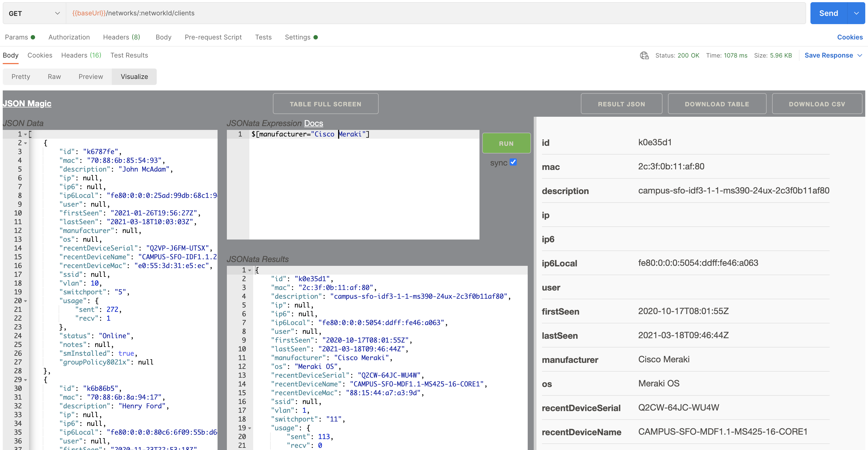
Task: Open the Settings request tab
Action: [301, 37]
